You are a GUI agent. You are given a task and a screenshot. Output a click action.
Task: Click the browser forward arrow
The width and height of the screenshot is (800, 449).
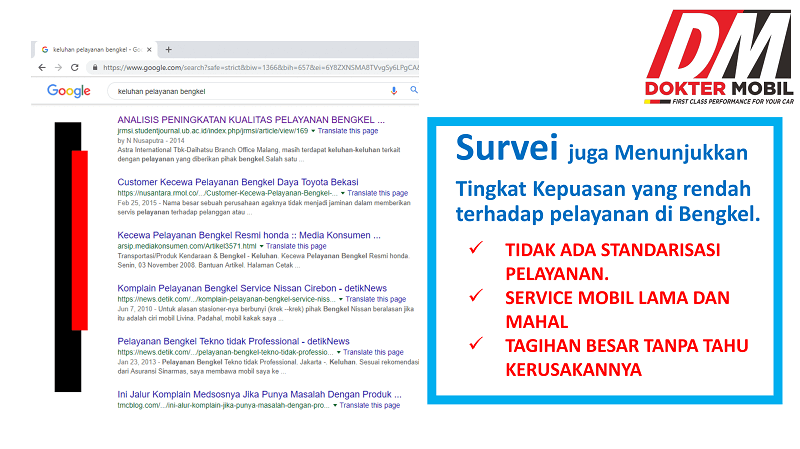(x=58, y=67)
